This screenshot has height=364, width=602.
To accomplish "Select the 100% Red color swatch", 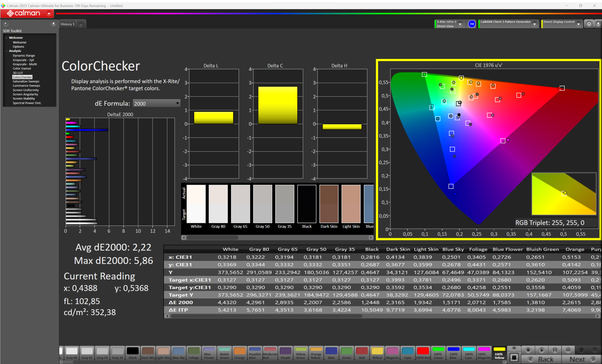I will (x=423, y=353).
